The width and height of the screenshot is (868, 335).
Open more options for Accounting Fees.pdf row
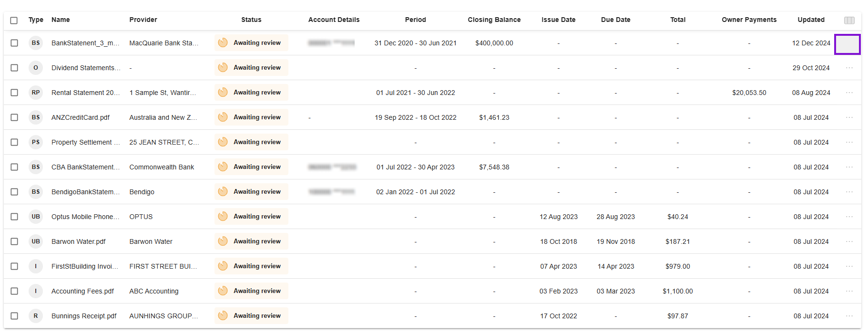click(849, 291)
